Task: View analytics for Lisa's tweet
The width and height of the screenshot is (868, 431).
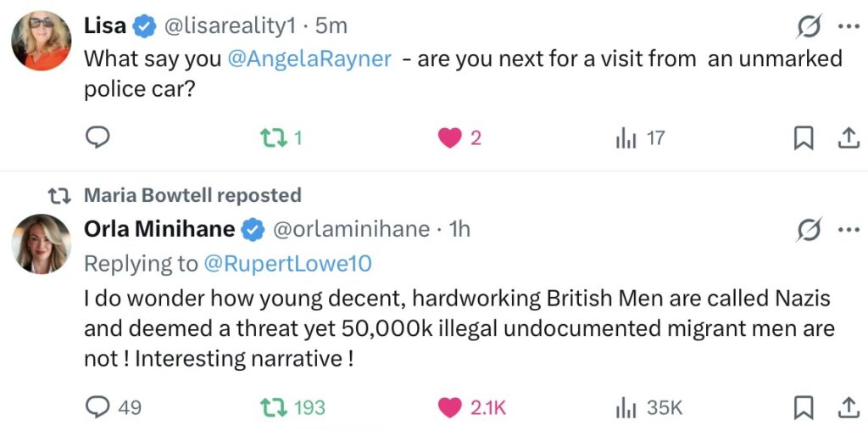Action: [x=626, y=137]
